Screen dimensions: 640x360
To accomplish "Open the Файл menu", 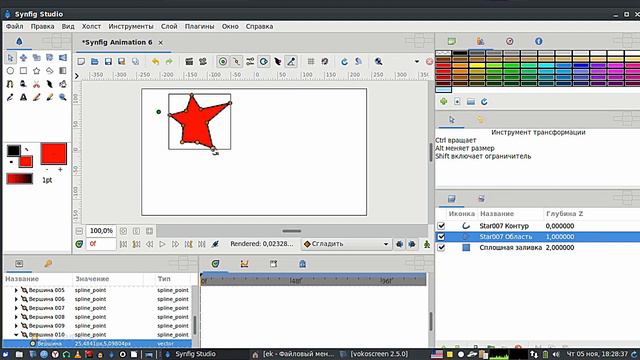I will (x=14, y=26).
